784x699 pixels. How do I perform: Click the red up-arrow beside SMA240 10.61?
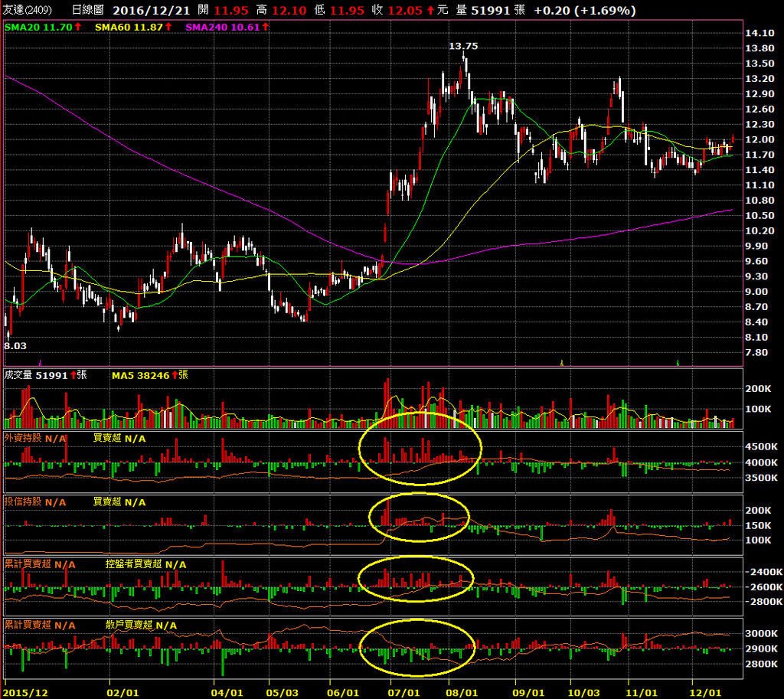266,27
